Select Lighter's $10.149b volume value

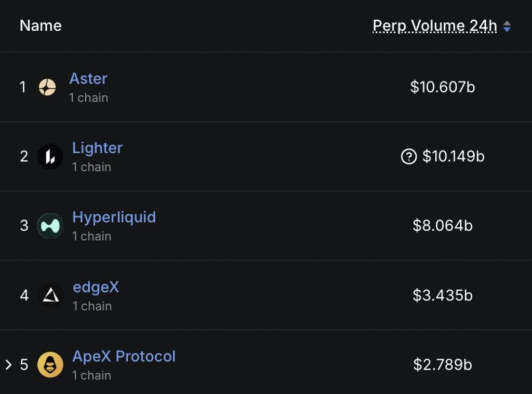(x=453, y=156)
